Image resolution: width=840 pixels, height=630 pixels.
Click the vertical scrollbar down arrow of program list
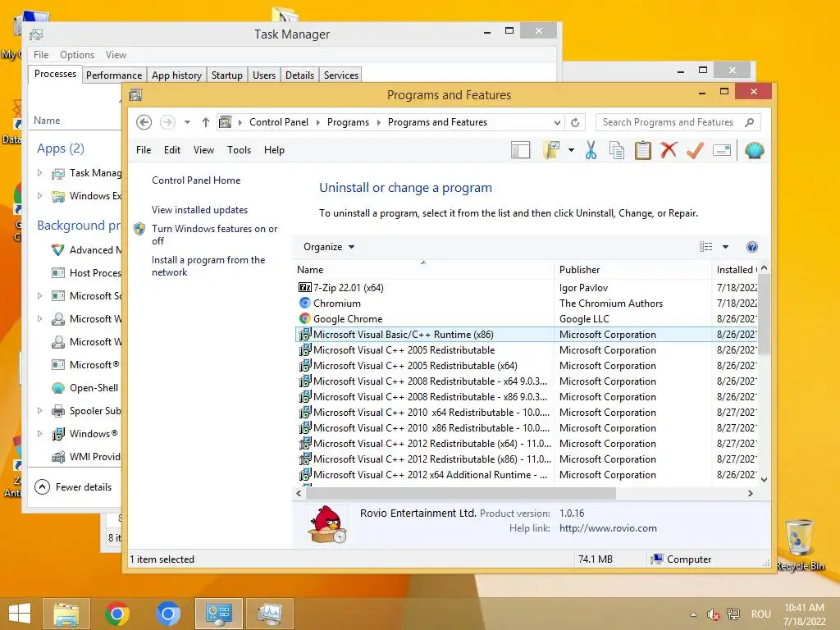coord(764,479)
